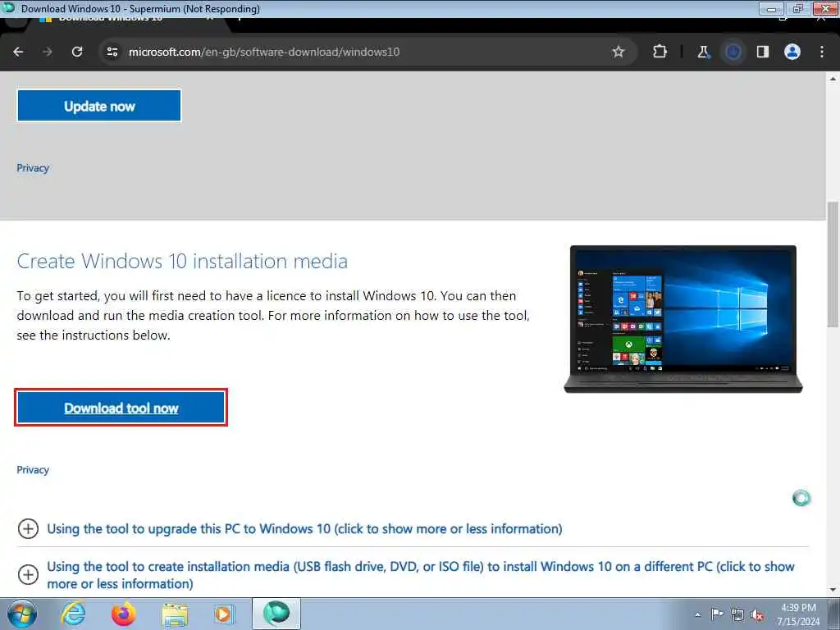This screenshot has width=840, height=630.
Task: Open the Action Center flag icon
Action: pos(717,614)
